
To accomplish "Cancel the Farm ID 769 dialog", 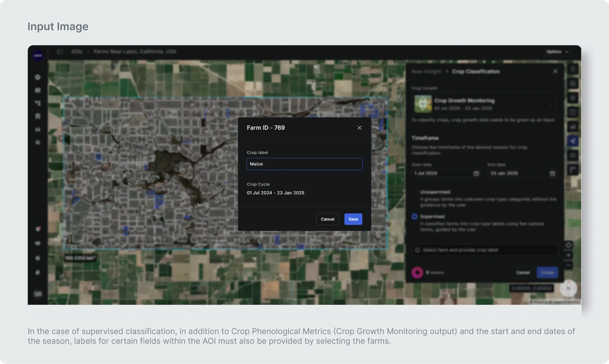I will (x=327, y=219).
